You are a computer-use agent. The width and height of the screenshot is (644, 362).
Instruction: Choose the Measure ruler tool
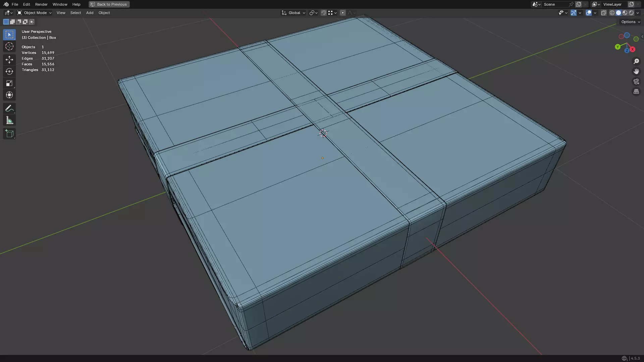click(x=9, y=120)
